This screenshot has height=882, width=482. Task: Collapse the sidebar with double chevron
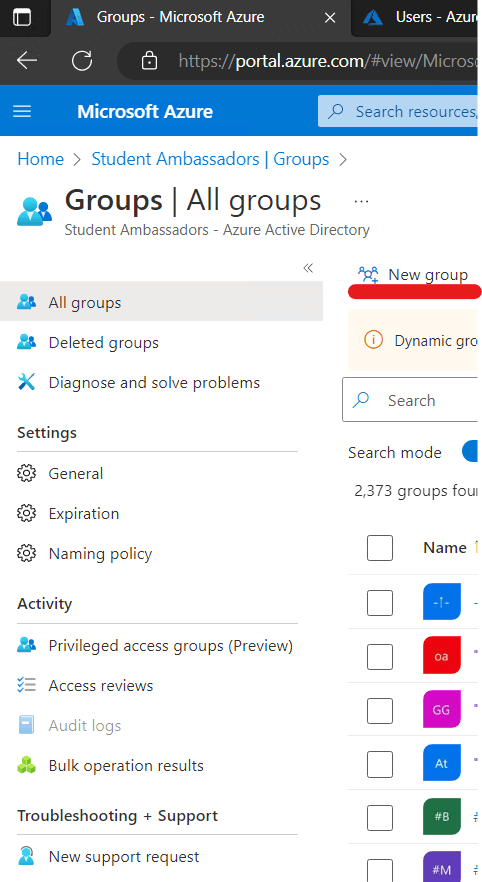[308, 268]
